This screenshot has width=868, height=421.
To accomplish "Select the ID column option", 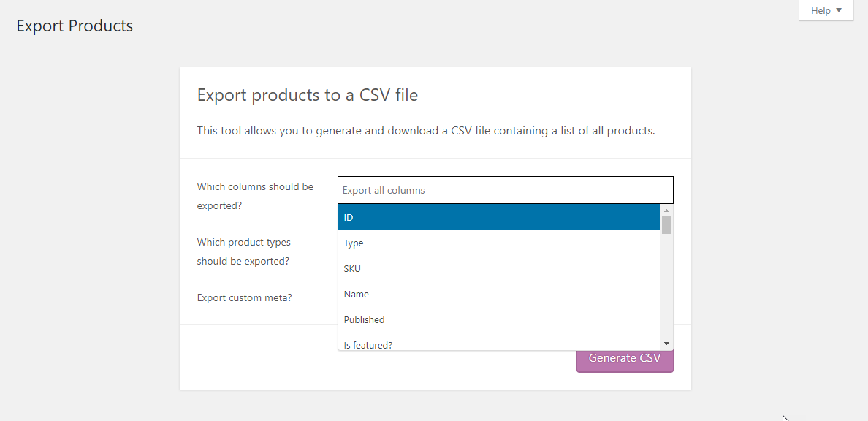I will pos(499,217).
